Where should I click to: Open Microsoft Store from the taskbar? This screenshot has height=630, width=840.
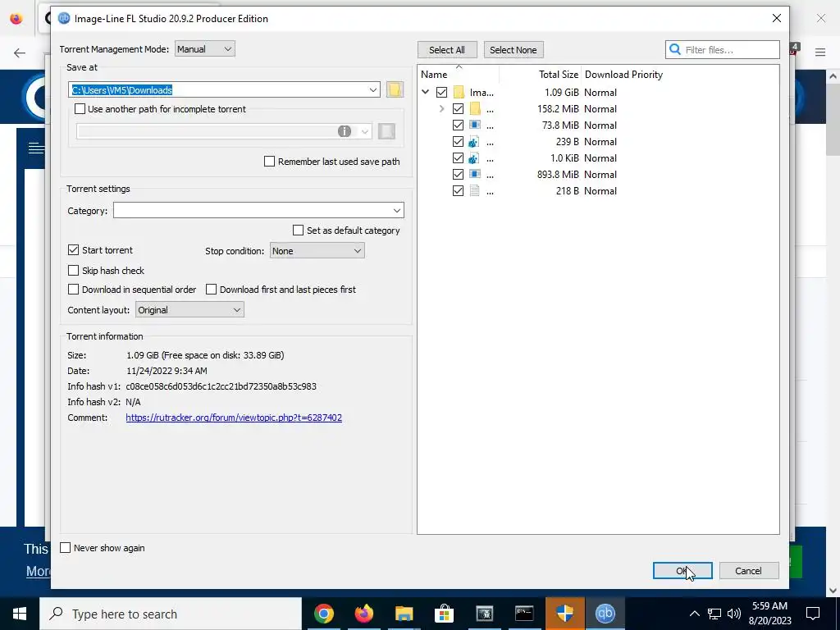(444, 614)
